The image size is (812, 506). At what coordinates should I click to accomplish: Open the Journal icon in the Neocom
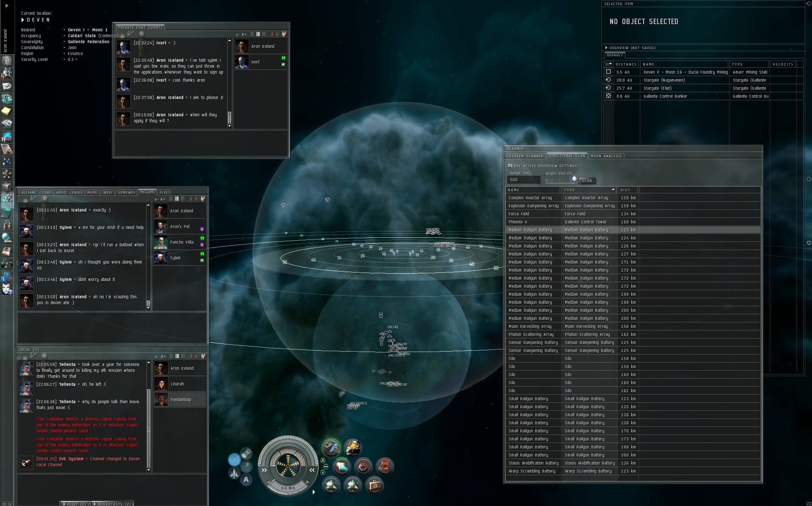point(7,250)
